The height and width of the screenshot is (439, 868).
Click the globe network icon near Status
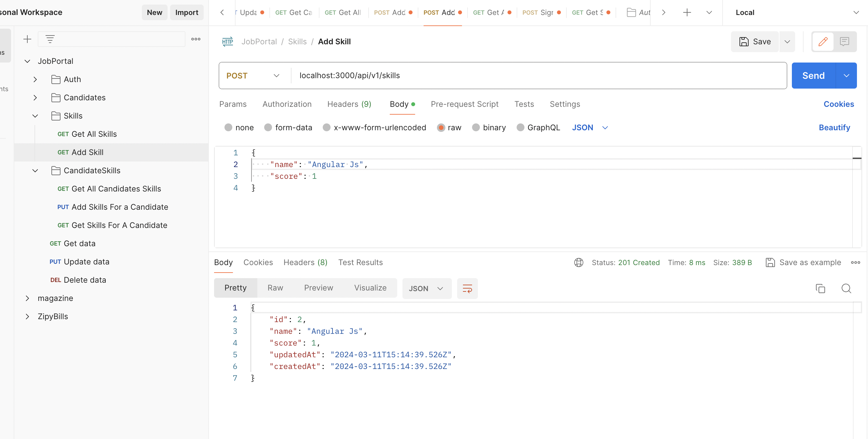tap(578, 262)
